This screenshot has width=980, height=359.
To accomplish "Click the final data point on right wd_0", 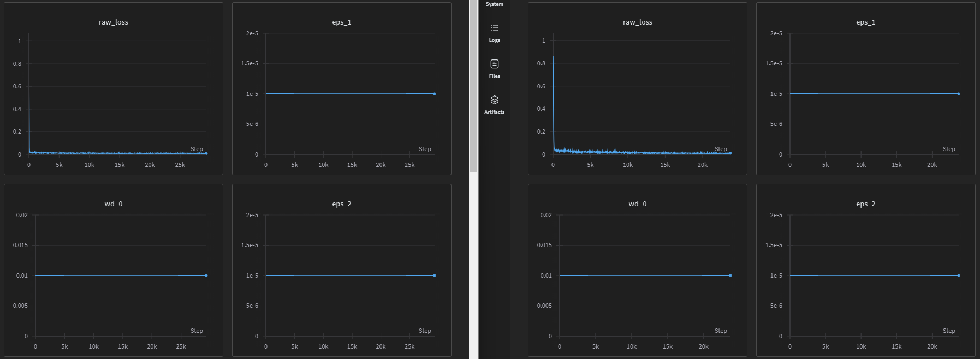I will click(730, 276).
